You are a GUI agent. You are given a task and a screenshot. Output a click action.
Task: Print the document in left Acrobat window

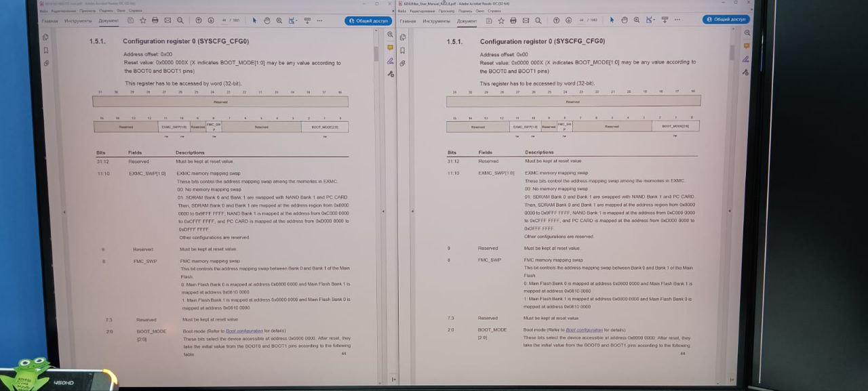pos(155,20)
